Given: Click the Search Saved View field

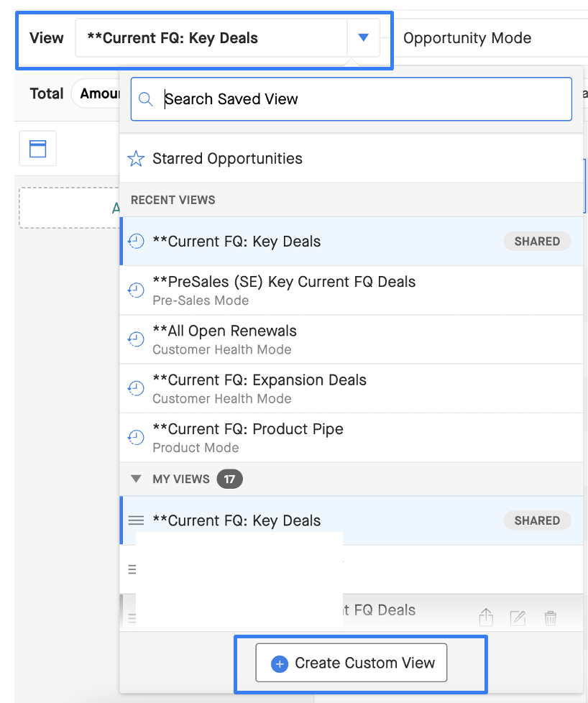Looking at the screenshot, I should pyautogui.click(x=352, y=99).
